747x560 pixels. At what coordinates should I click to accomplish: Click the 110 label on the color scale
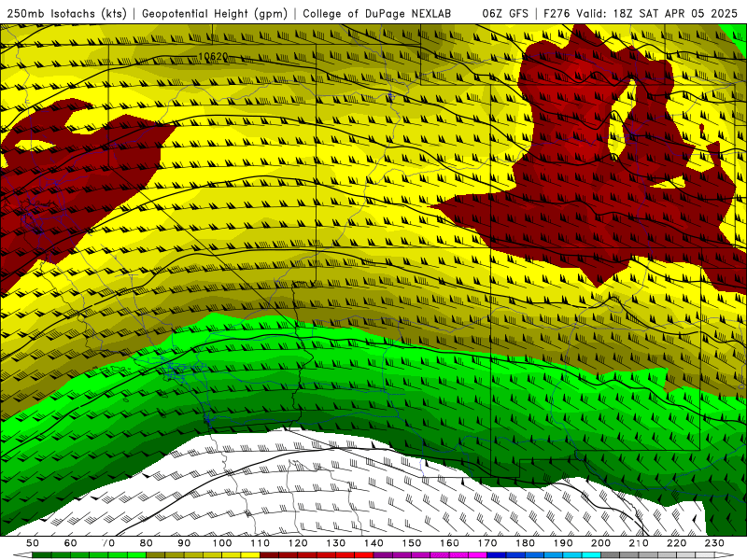point(261,543)
